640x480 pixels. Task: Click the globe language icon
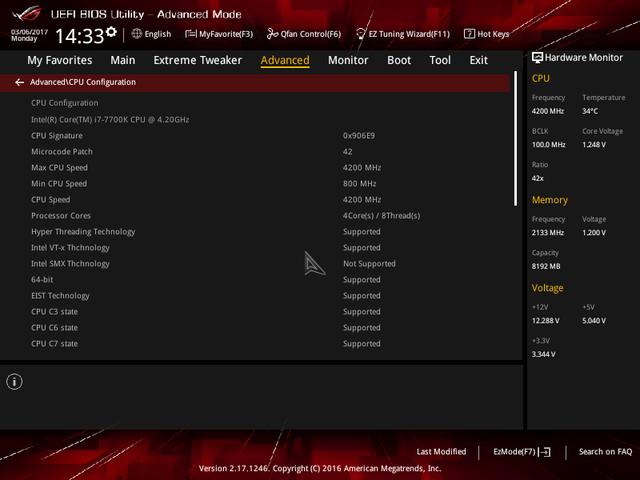pyautogui.click(x=137, y=33)
